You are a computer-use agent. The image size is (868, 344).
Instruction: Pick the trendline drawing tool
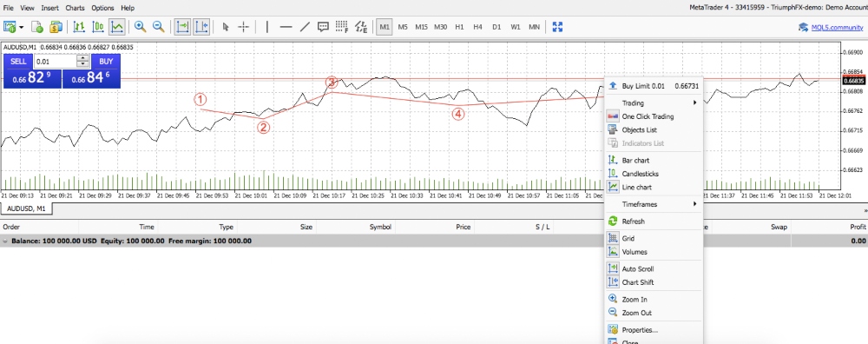click(305, 27)
